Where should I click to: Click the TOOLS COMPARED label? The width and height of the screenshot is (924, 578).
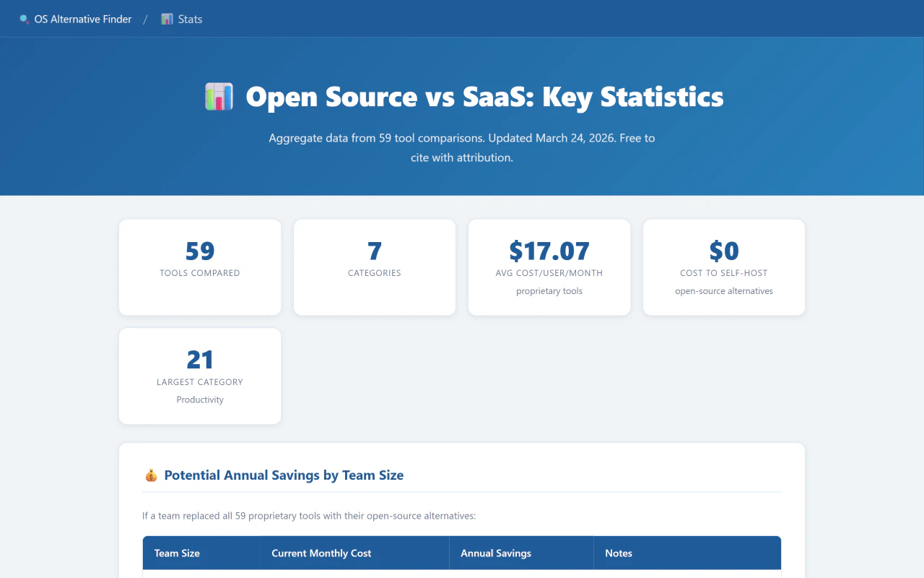click(x=200, y=273)
